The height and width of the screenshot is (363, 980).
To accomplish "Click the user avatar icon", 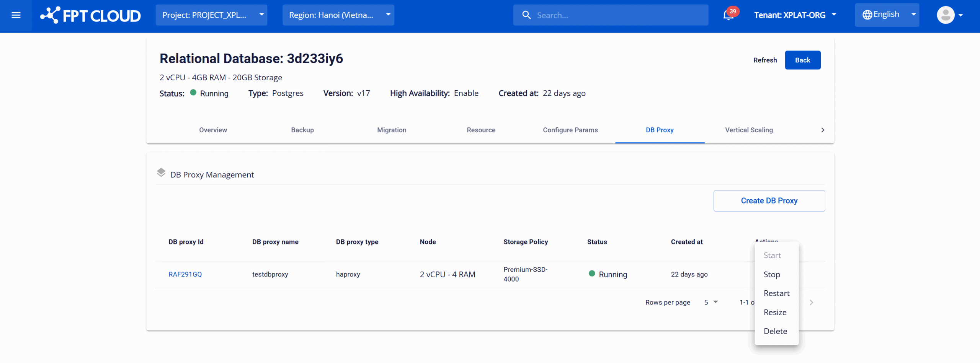I will coord(945,15).
